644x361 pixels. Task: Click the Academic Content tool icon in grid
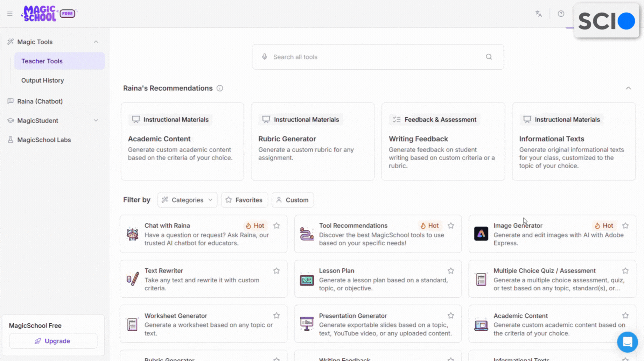481,325
